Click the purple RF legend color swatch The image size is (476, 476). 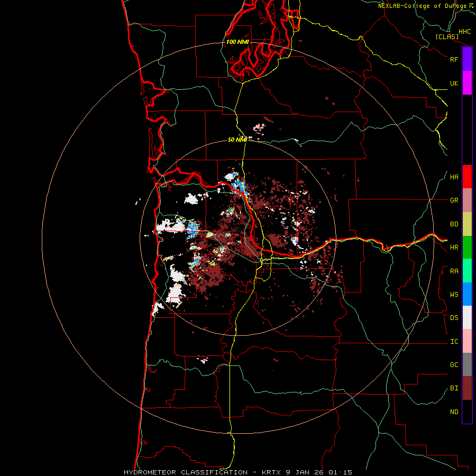(x=467, y=59)
